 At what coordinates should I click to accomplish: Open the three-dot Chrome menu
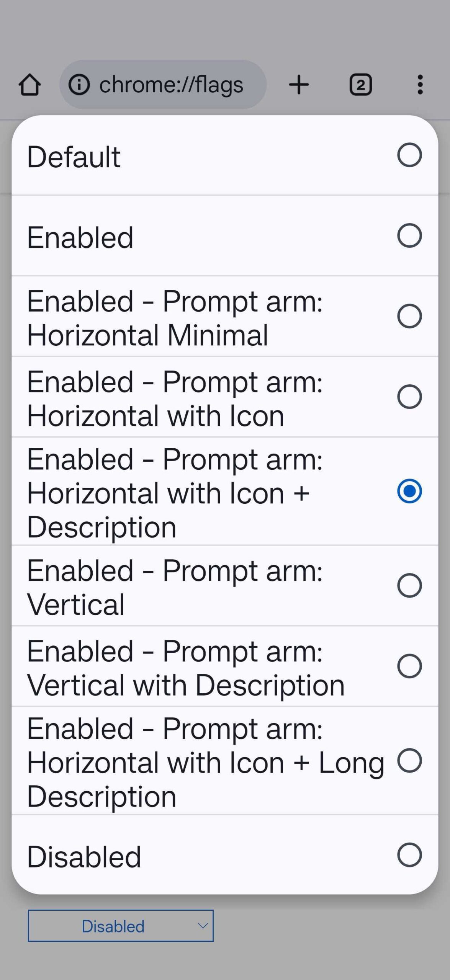coord(420,85)
